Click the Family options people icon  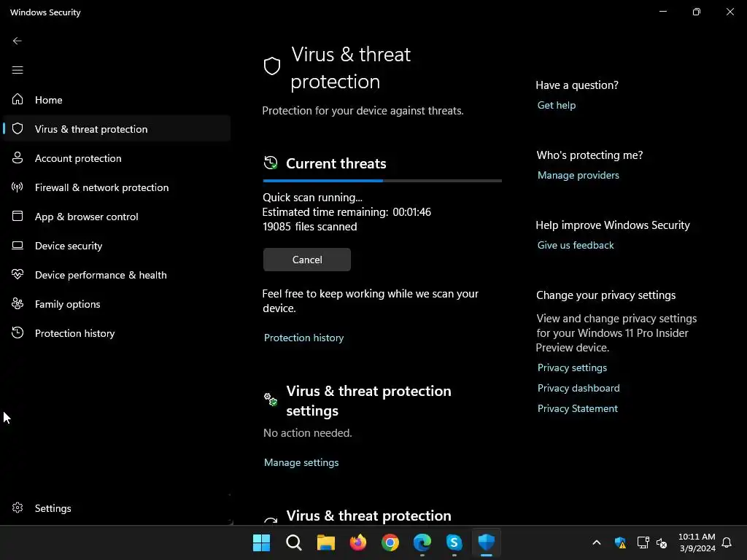click(18, 304)
